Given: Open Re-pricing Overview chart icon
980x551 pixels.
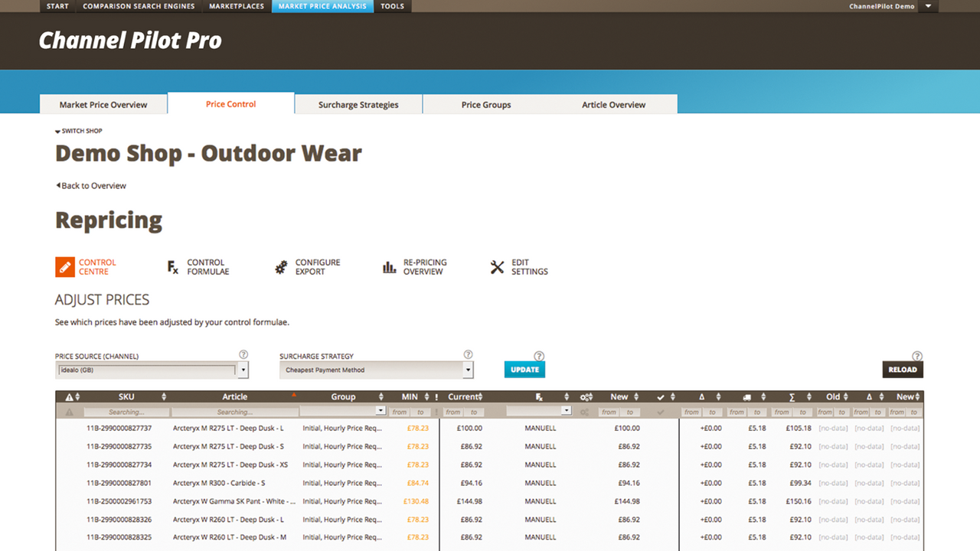Looking at the screenshot, I should pyautogui.click(x=389, y=267).
